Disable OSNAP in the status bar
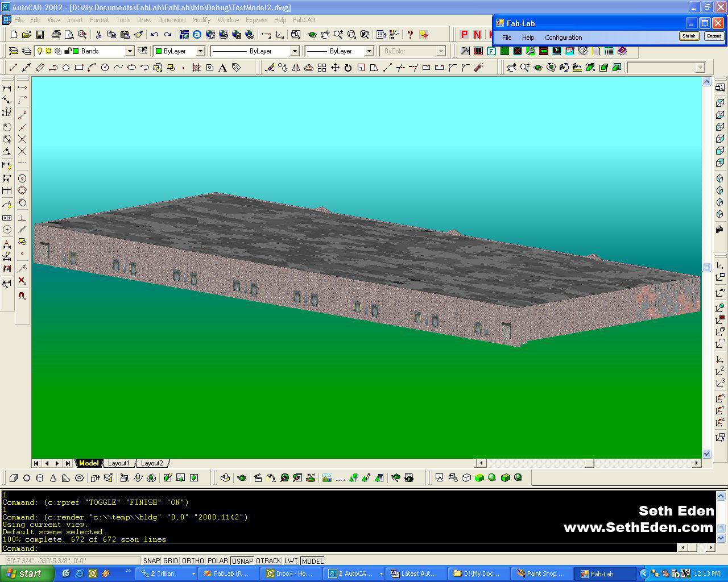The image size is (728, 582). pos(242,561)
